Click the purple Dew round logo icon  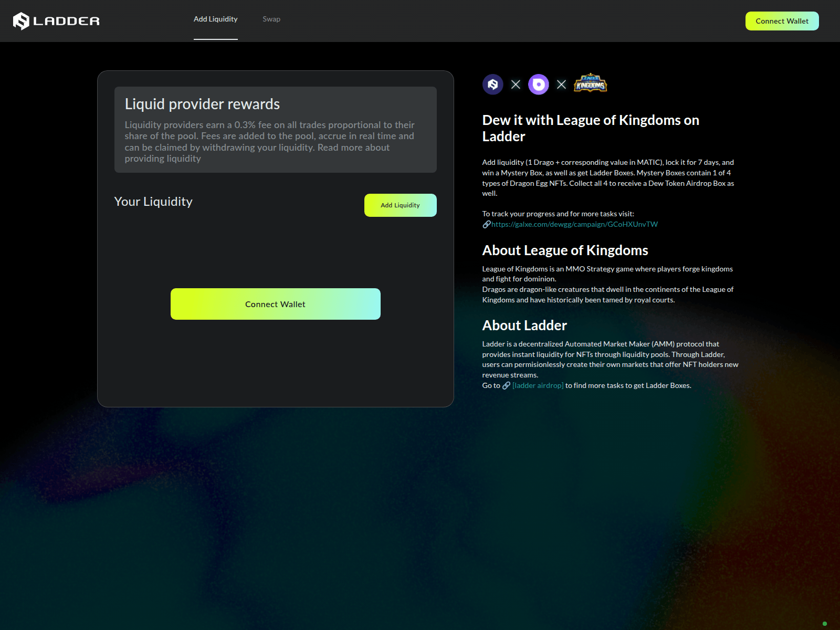point(538,85)
